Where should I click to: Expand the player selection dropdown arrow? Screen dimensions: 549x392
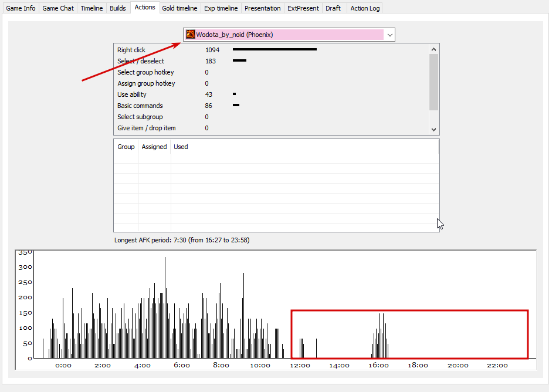[x=389, y=35]
